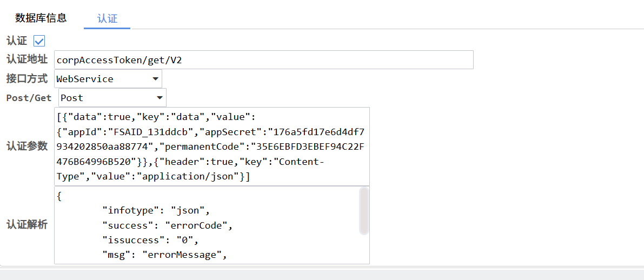Click the 接口方式 field label
The image size is (644, 280).
27,78
